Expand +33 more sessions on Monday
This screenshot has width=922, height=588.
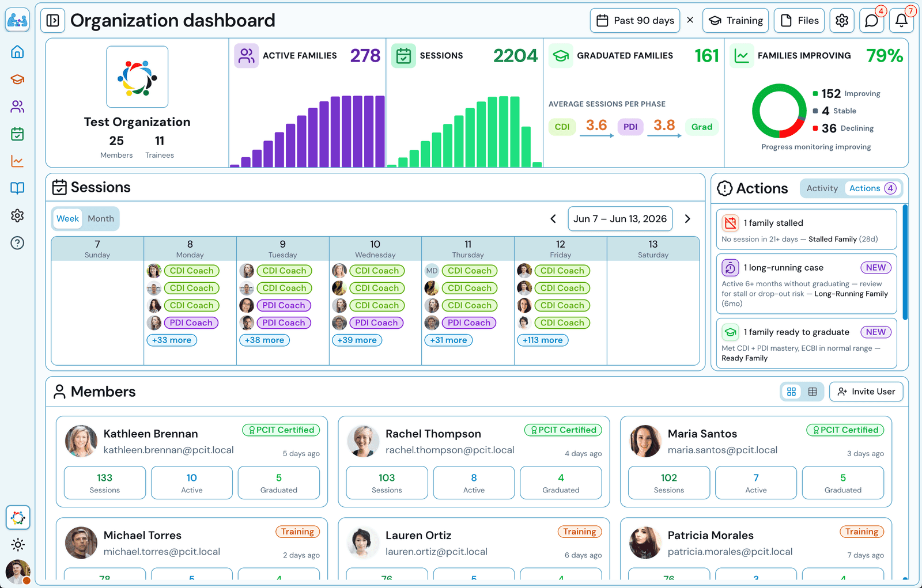172,340
